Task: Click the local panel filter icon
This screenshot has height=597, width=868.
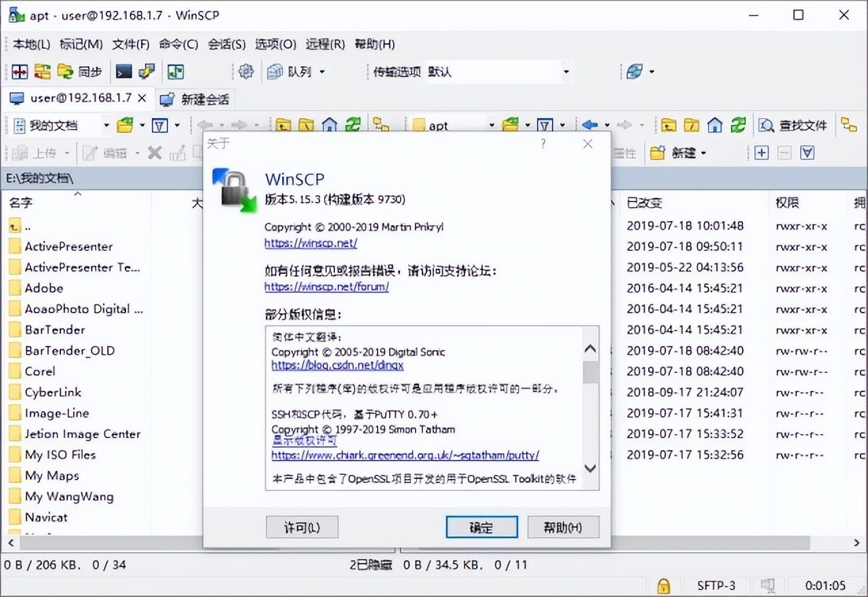Action: (159, 125)
